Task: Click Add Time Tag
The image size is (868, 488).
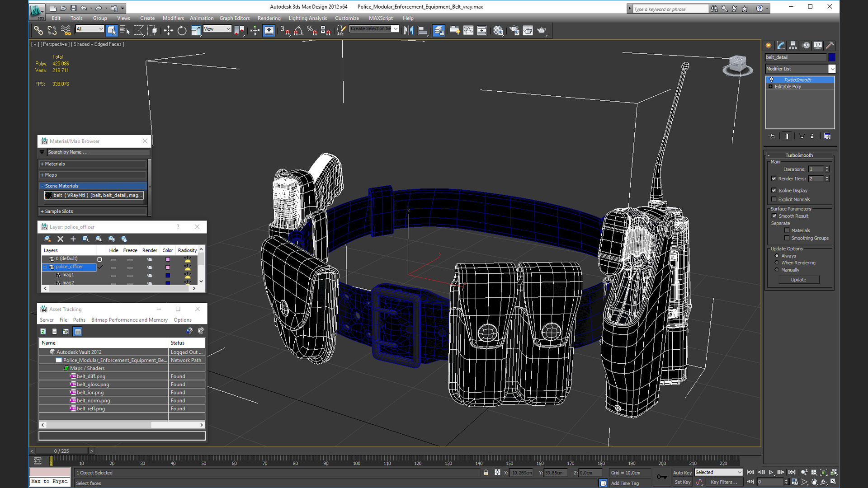Action: pos(625,483)
